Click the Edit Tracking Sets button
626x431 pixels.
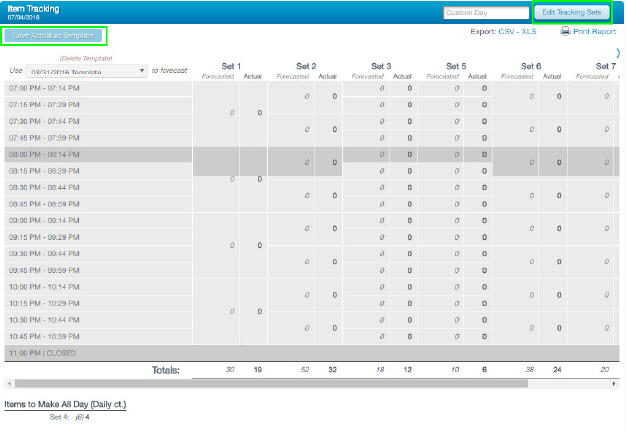click(x=571, y=12)
